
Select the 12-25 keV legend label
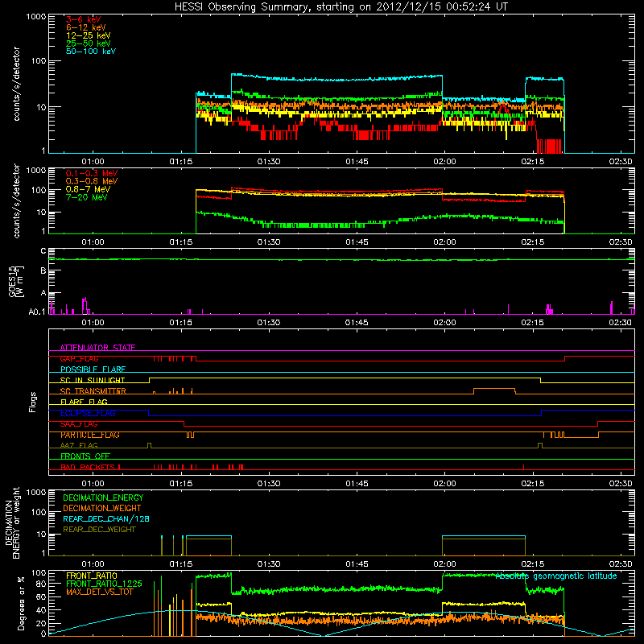point(89,35)
